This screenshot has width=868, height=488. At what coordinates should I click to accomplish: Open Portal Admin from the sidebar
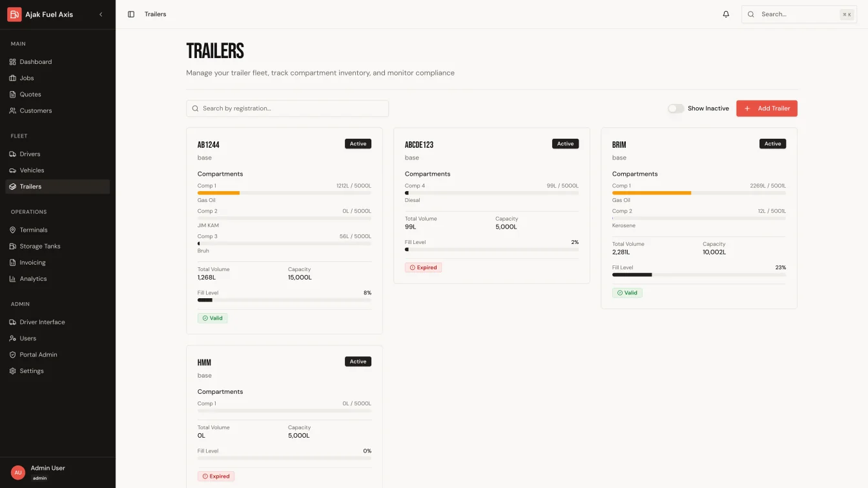(x=37, y=354)
